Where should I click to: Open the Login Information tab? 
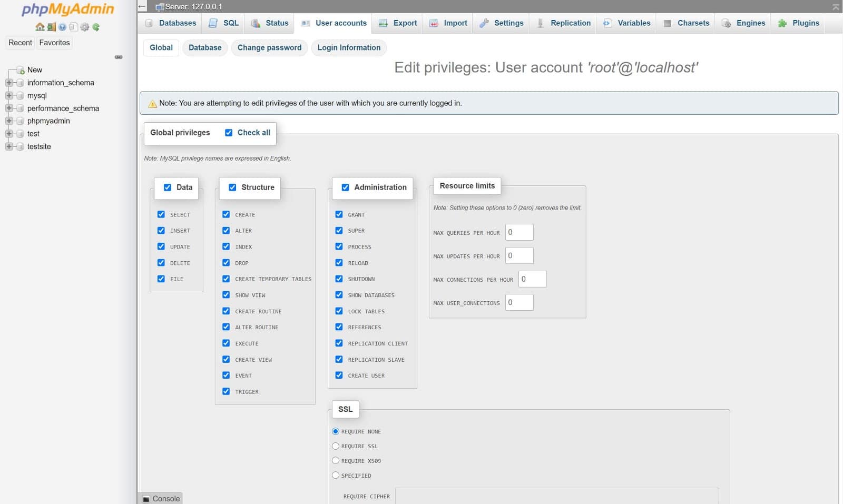[348, 47]
